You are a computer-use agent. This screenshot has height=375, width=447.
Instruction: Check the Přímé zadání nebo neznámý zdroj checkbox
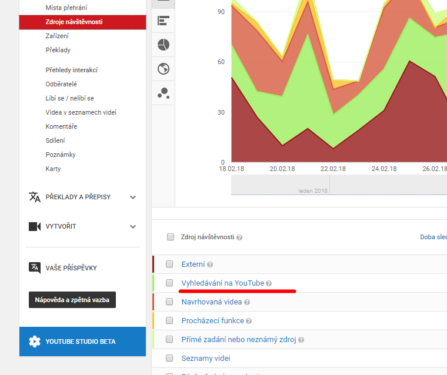click(169, 339)
